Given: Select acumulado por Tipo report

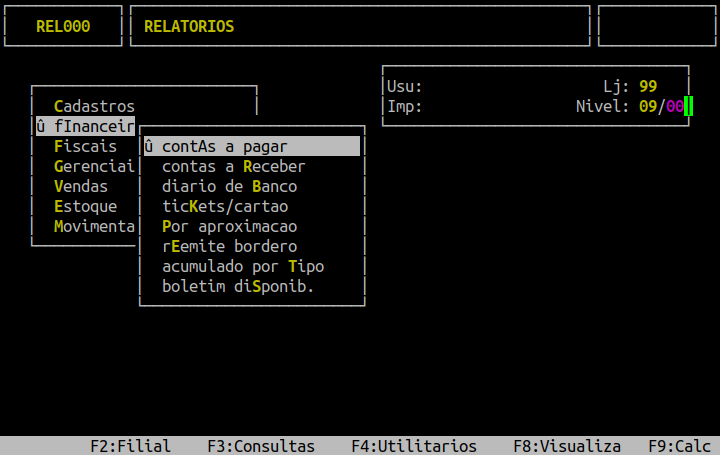Looking at the screenshot, I should click(242, 266).
